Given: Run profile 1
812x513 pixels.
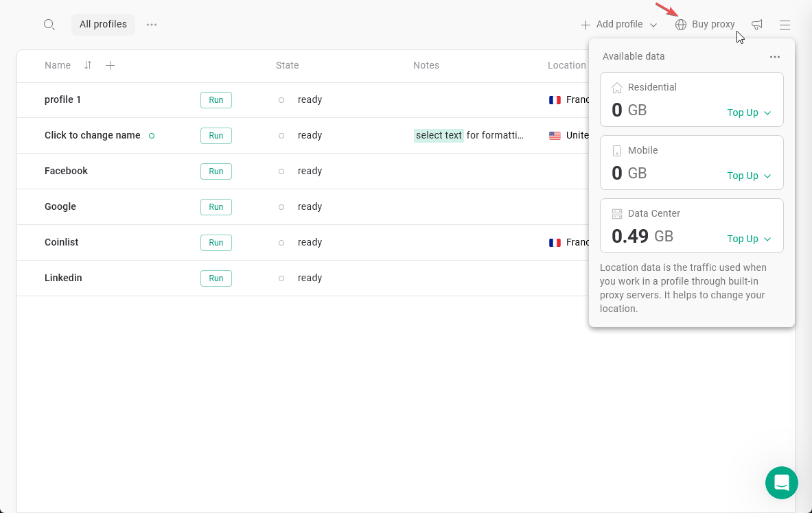Looking at the screenshot, I should coord(216,100).
